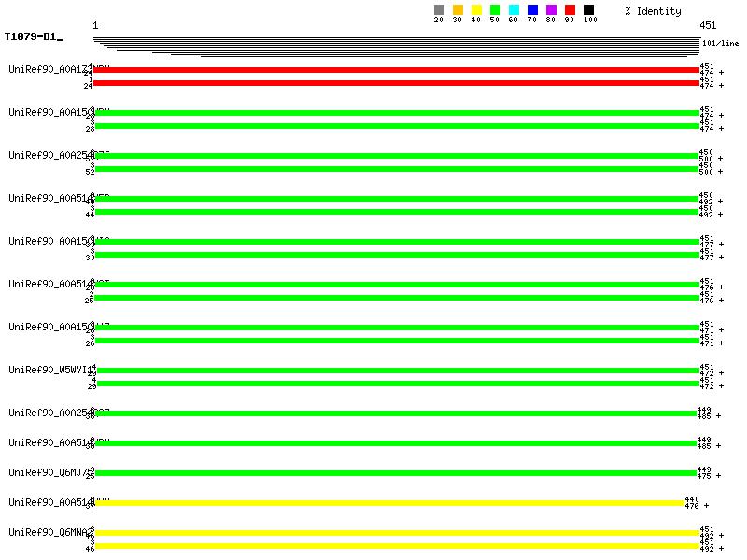Image resolution: width=747 pixels, height=560 pixels.
Task: Open the UniRef90_Q6MNA hit label
Action: pos(49,532)
